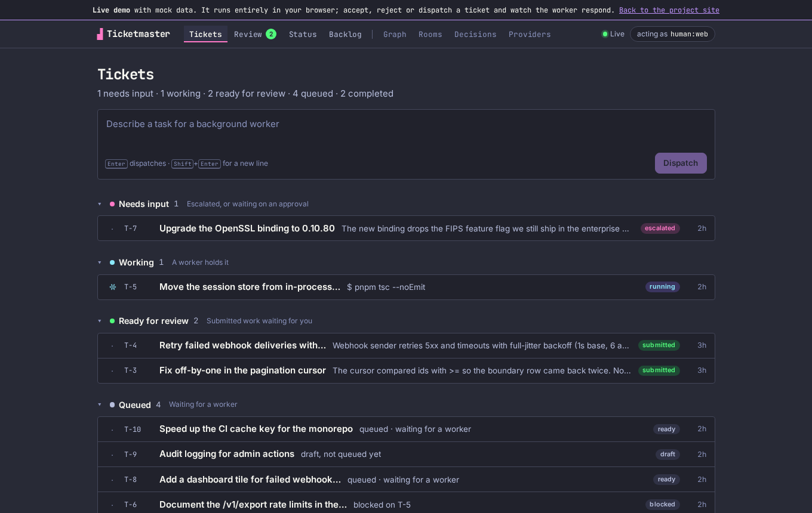Open ticket T-7 Upgrade the OpenSSL binding
The width and height of the screenshot is (812, 513).
click(406, 228)
